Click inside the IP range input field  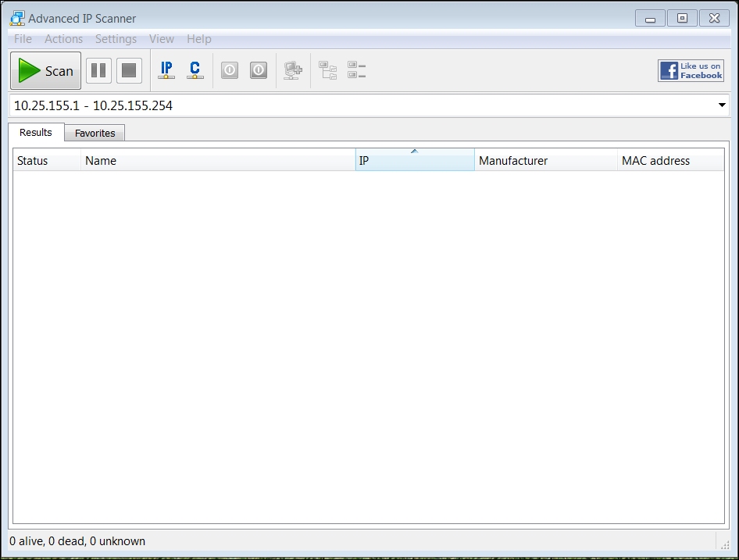(x=312, y=105)
